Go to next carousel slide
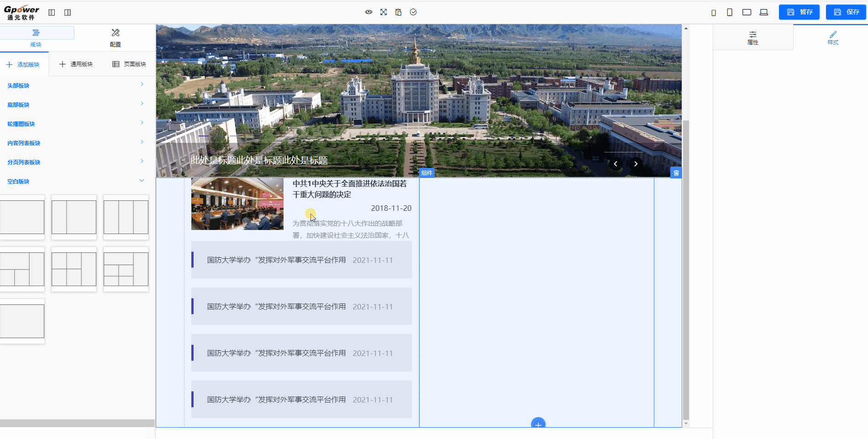 [x=636, y=164]
